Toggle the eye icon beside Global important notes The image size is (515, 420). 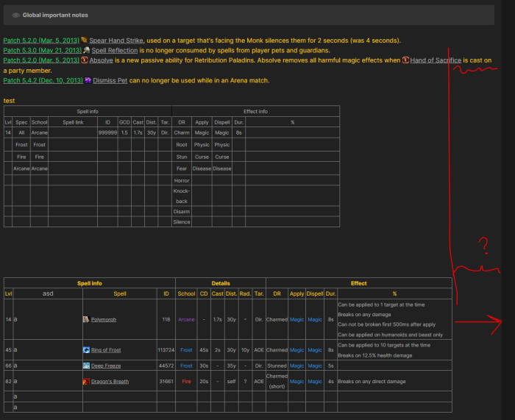(15, 15)
